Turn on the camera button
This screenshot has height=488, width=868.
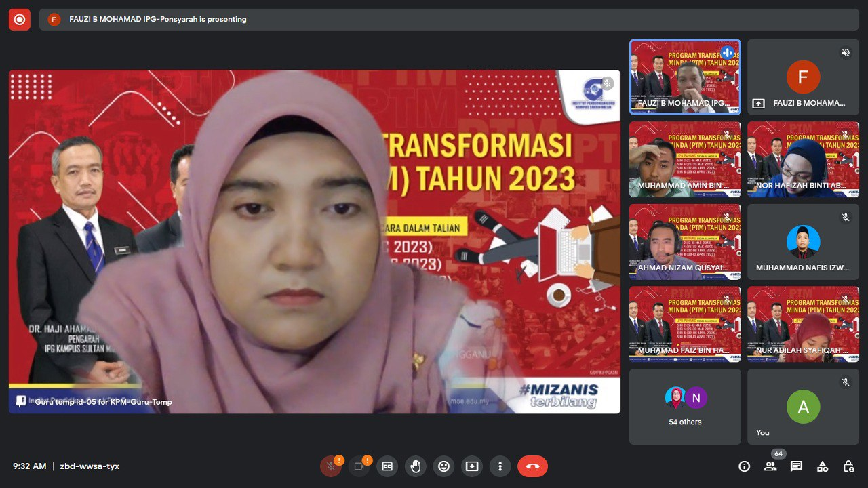[359, 466]
